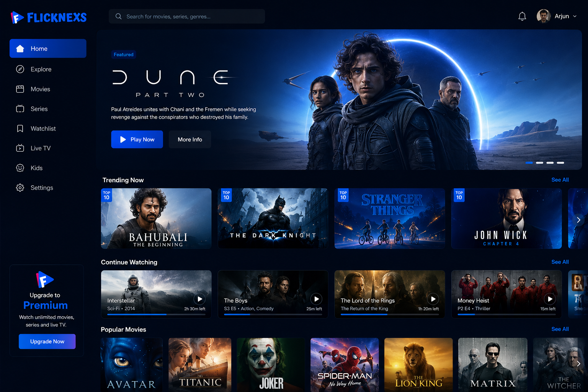Click the Premium text in upgrade card
This screenshot has height=392, width=588.
pyautogui.click(x=46, y=305)
